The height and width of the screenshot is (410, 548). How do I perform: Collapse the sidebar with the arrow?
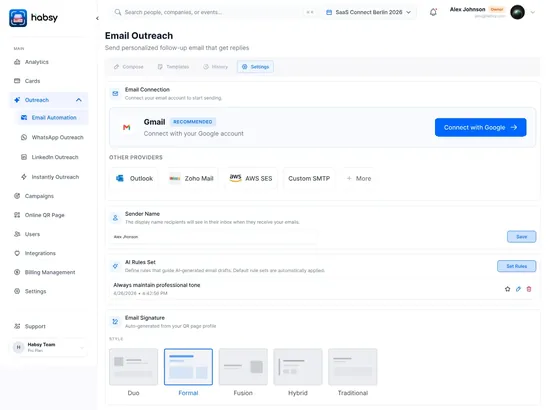click(x=97, y=18)
